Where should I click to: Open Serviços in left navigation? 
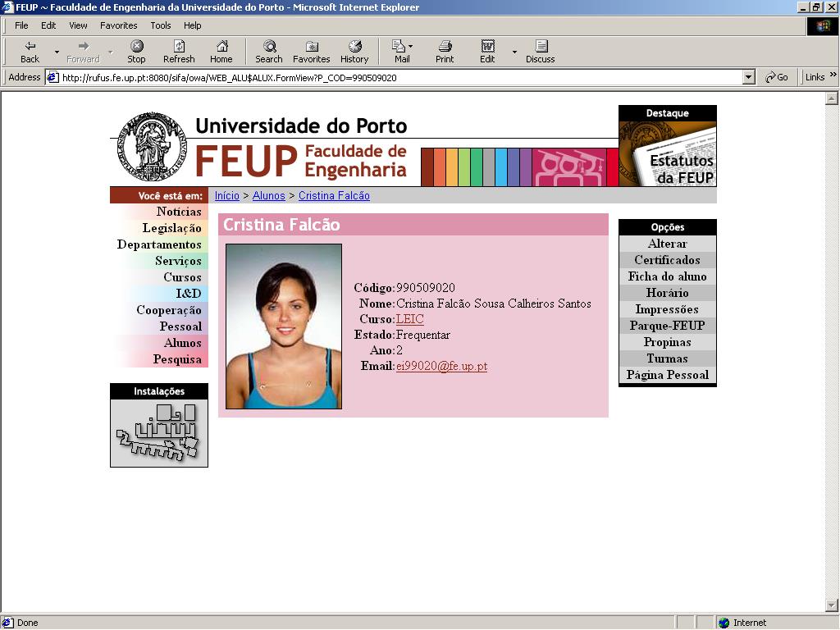coord(178,261)
